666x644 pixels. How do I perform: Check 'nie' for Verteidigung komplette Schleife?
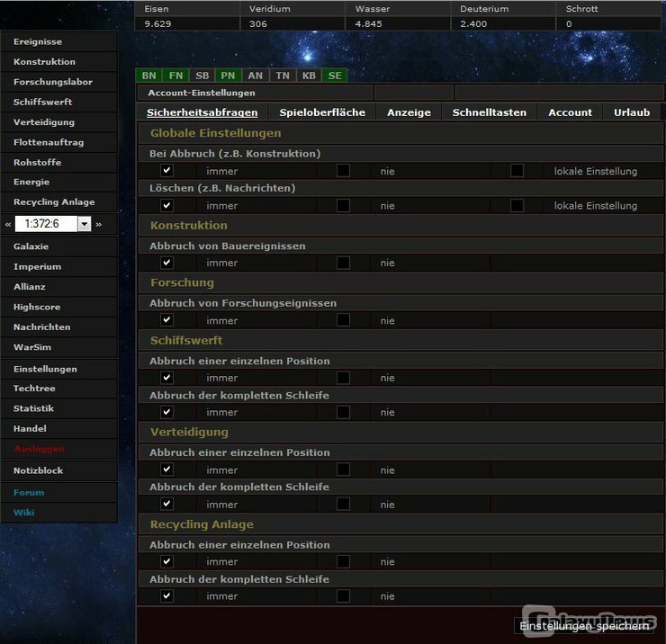point(343,504)
